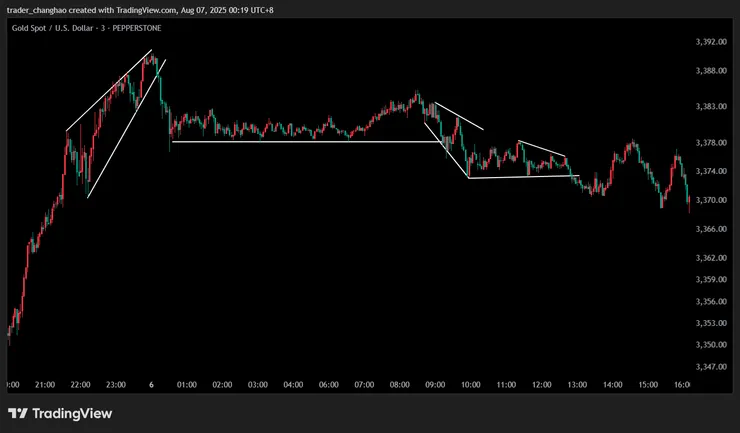Click the day 6 date marker
740x433 pixels.
151,385
